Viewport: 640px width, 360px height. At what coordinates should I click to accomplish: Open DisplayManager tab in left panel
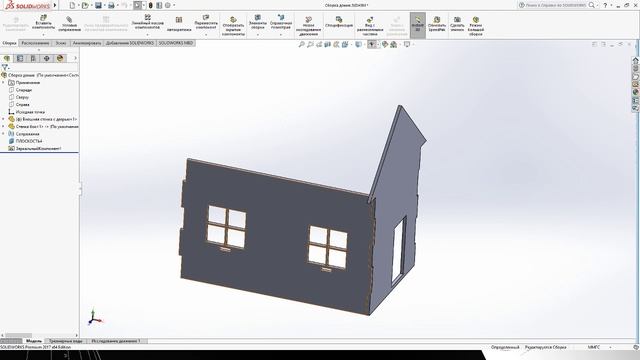(x=60, y=58)
